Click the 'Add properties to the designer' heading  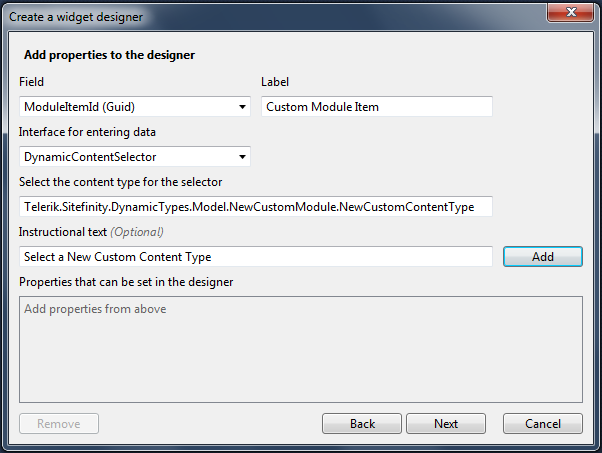tap(109, 55)
